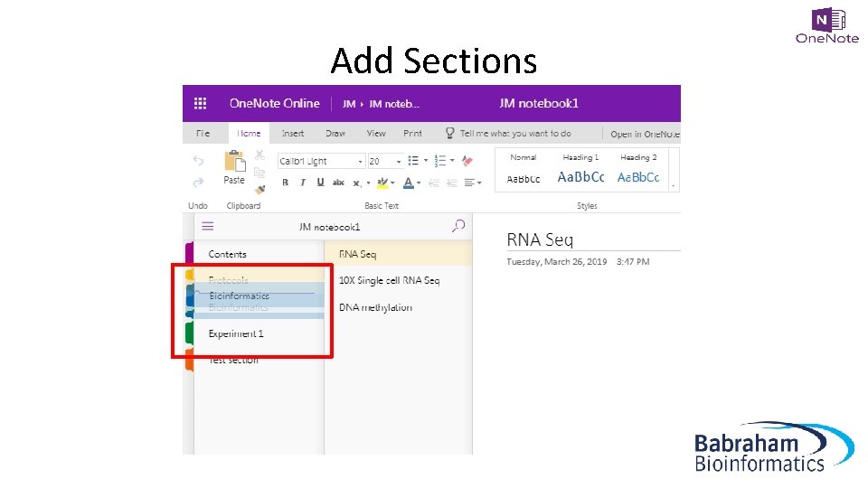868x488 pixels.
Task: Open the app launcher waffle icon
Action: (x=200, y=103)
